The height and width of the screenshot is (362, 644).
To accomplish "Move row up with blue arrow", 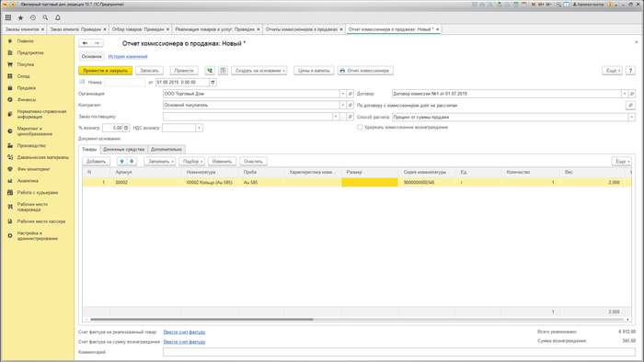I will pyautogui.click(x=121, y=161).
